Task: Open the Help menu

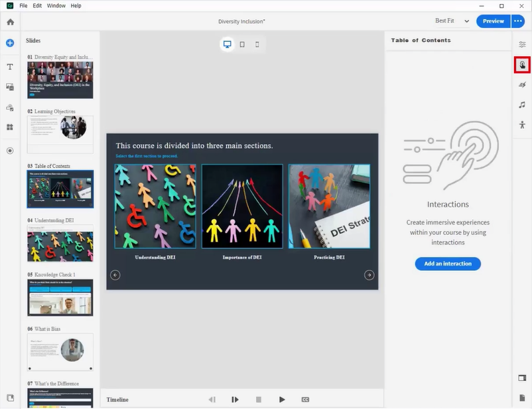Action: click(x=76, y=6)
